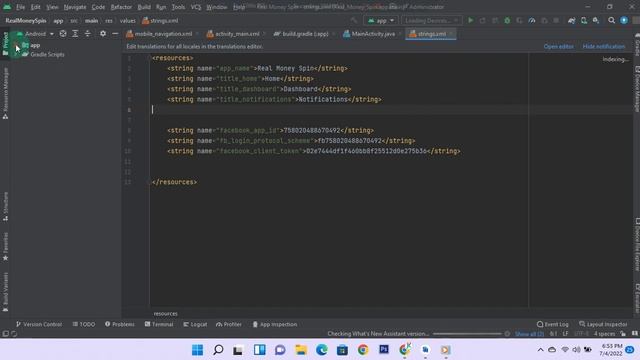Click the Make Project hammer icon
Image resolution: width=640 pixels, height=360 pixels.
click(x=353, y=20)
